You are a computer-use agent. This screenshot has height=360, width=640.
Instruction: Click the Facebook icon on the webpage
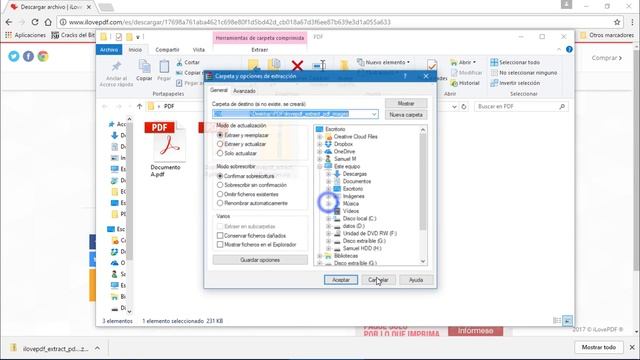(x=29, y=56)
